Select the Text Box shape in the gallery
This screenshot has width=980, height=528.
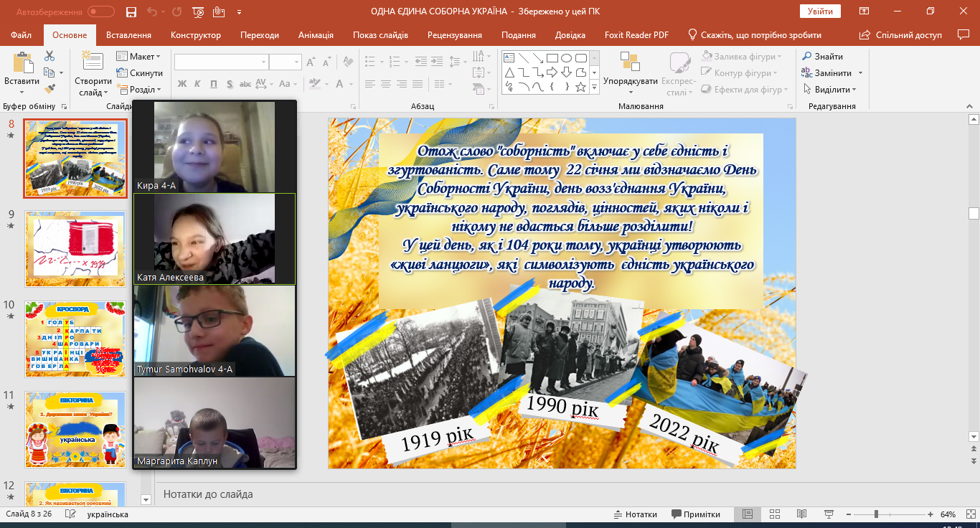point(510,58)
